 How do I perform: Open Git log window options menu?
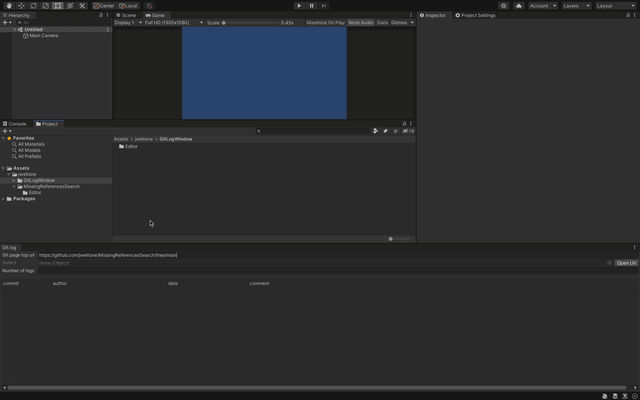(x=635, y=247)
